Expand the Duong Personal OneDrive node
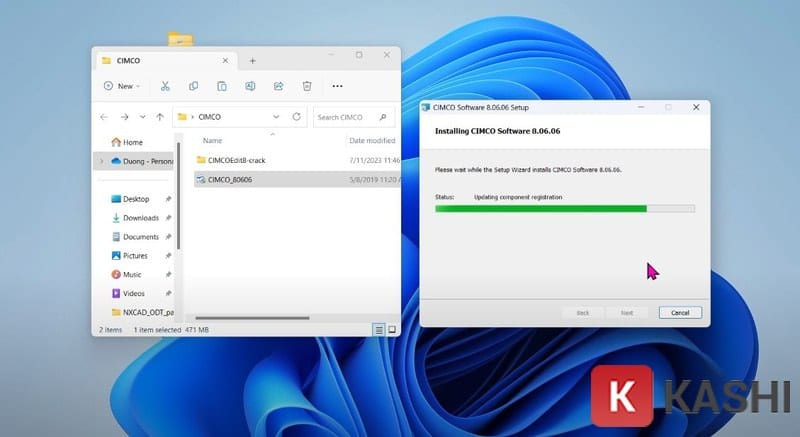The height and width of the screenshot is (437, 800). 101,160
